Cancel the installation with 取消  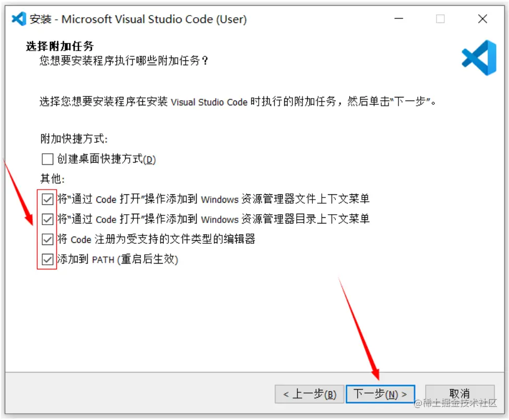[x=459, y=393]
